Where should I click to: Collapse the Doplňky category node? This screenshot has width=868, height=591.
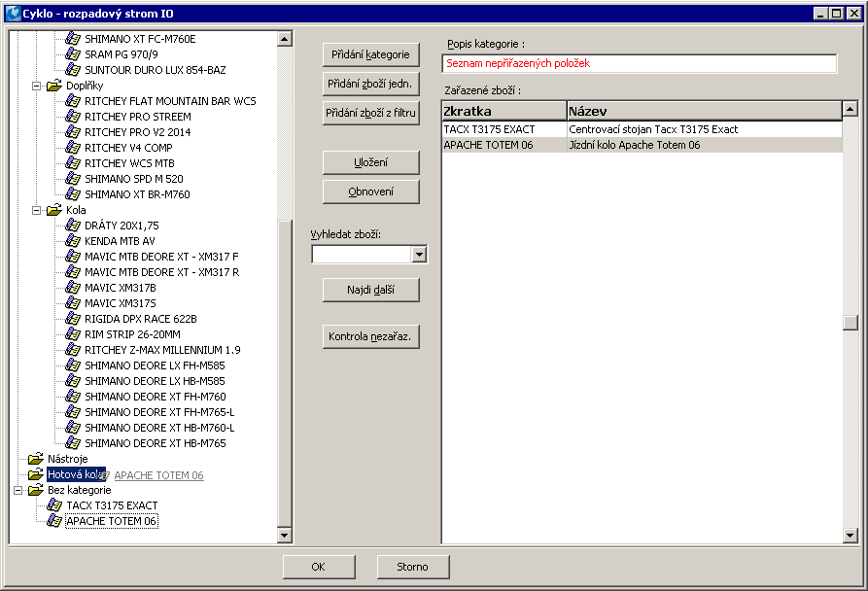(x=37, y=86)
